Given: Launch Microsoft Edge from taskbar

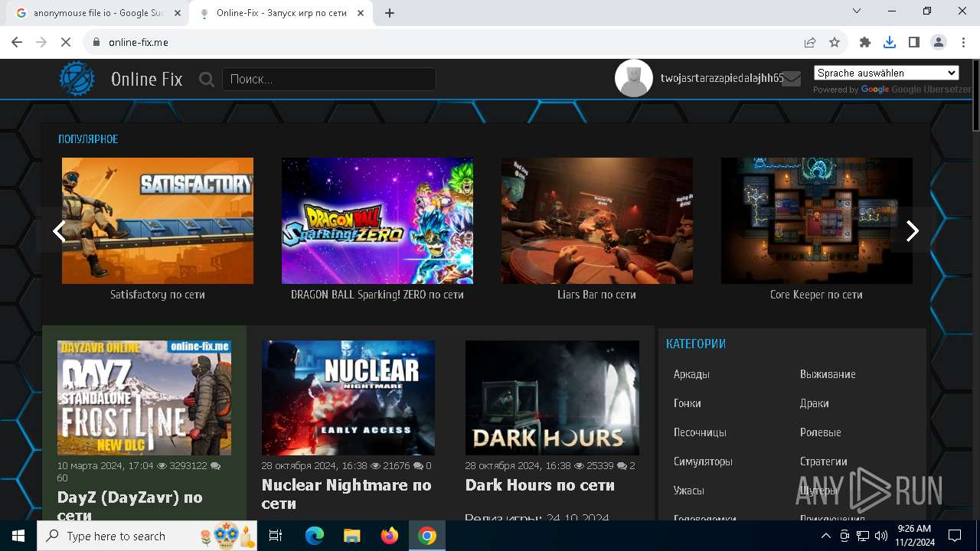Looking at the screenshot, I should [x=315, y=536].
